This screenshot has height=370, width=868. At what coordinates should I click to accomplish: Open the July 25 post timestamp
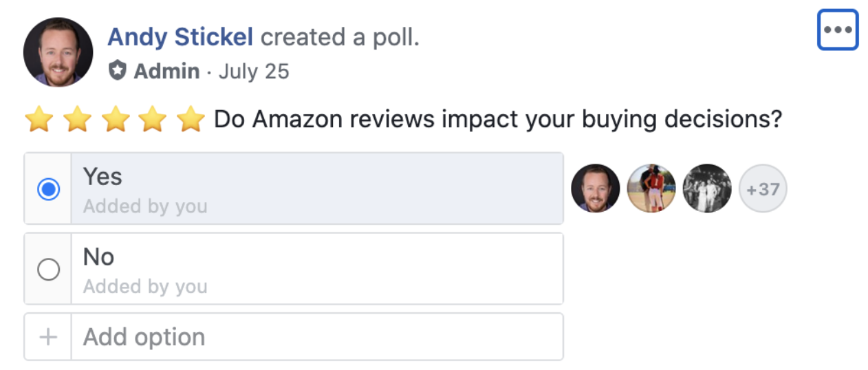click(254, 72)
